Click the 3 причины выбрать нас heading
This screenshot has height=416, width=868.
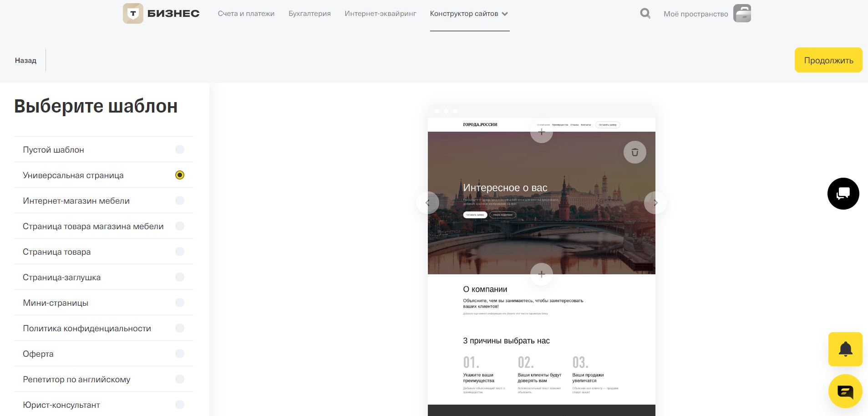[507, 341]
